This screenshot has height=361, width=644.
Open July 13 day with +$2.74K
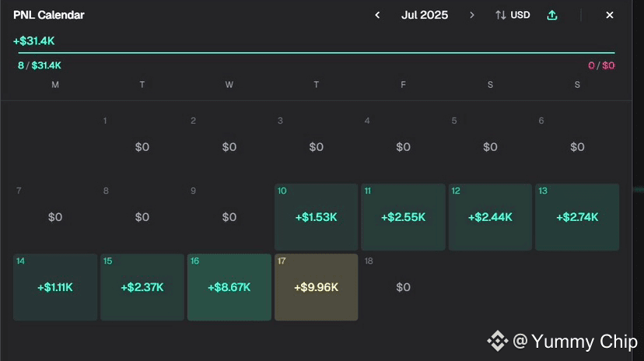577,217
